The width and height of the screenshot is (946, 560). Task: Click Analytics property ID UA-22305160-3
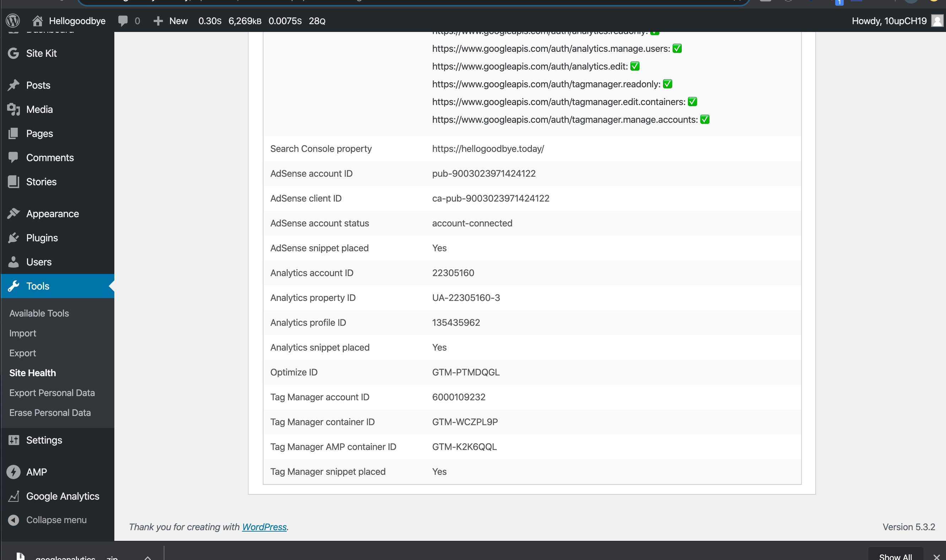(466, 298)
